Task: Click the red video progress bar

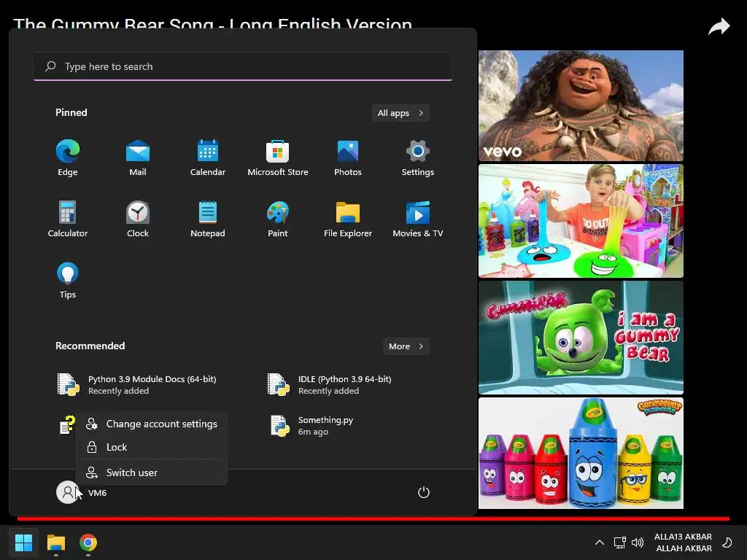Action: pyautogui.click(x=373, y=518)
